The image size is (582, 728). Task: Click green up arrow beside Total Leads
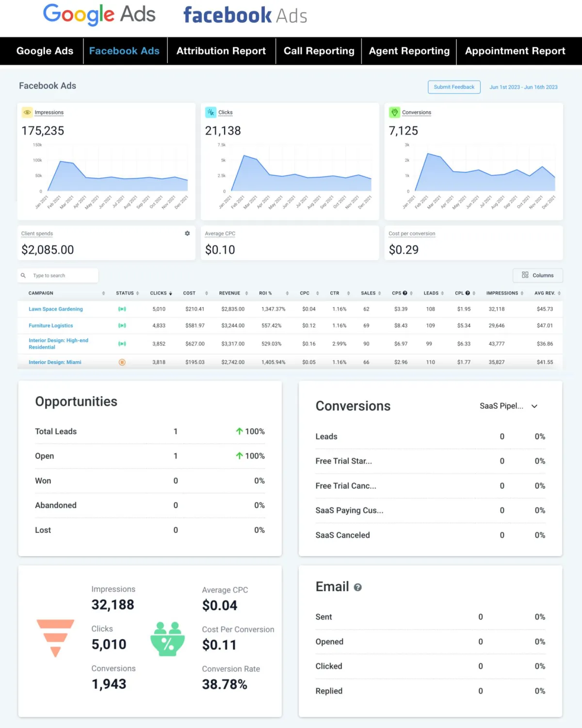point(239,431)
